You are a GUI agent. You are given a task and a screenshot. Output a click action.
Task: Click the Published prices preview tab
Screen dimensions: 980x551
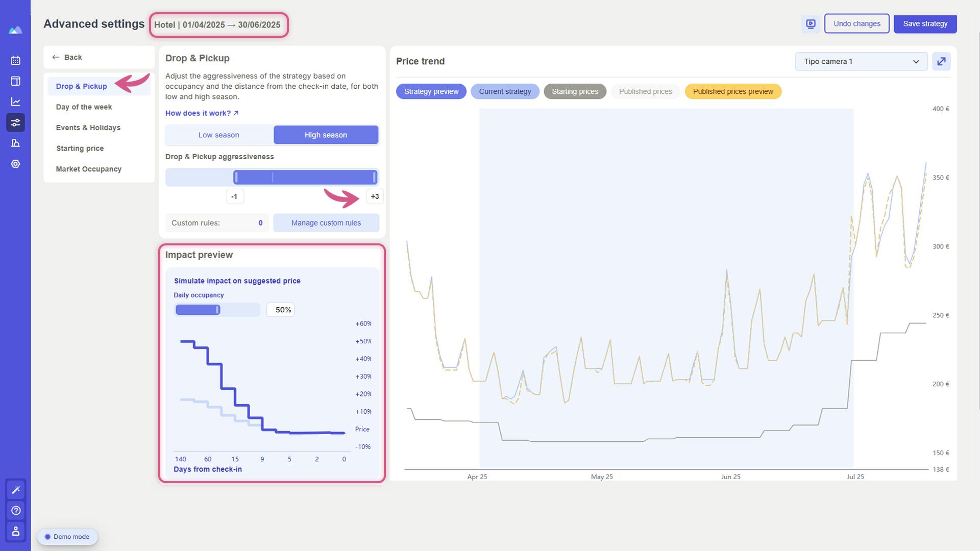tap(733, 91)
